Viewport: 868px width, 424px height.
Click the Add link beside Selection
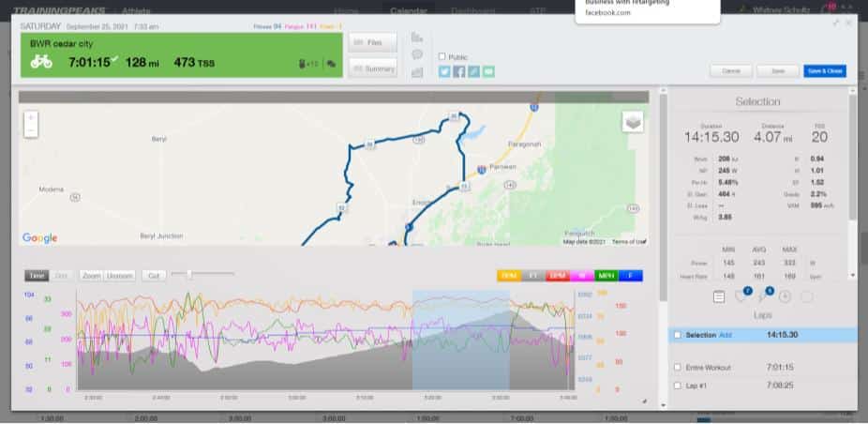725,335
